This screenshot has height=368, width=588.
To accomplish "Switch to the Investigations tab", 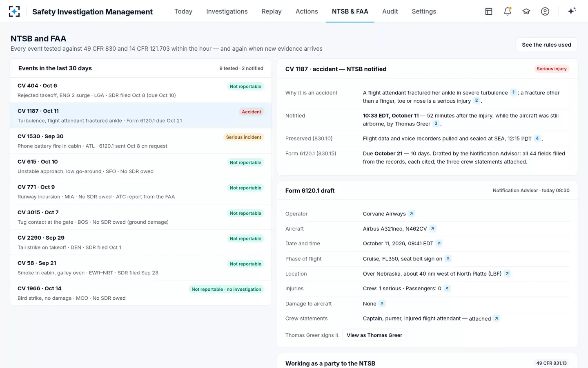I will [227, 11].
